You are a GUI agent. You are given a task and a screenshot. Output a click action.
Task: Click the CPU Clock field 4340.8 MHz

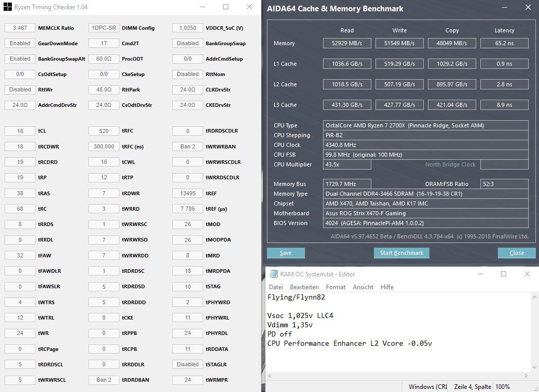(425, 145)
